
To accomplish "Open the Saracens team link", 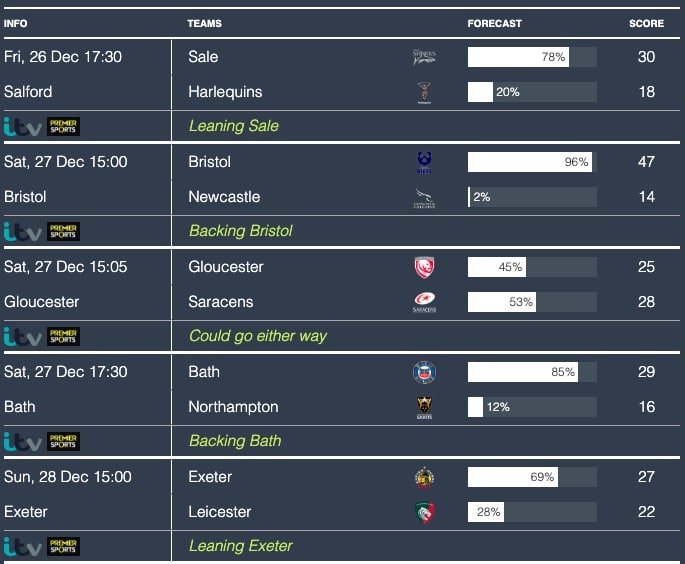I will tap(220, 302).
